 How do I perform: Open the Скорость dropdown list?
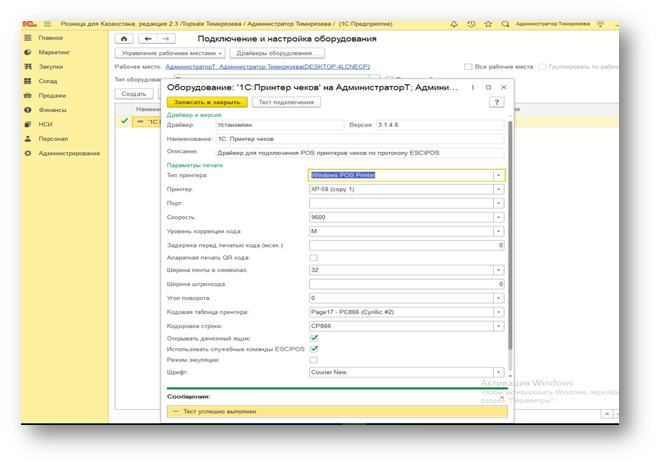click(x=498, y=216)
